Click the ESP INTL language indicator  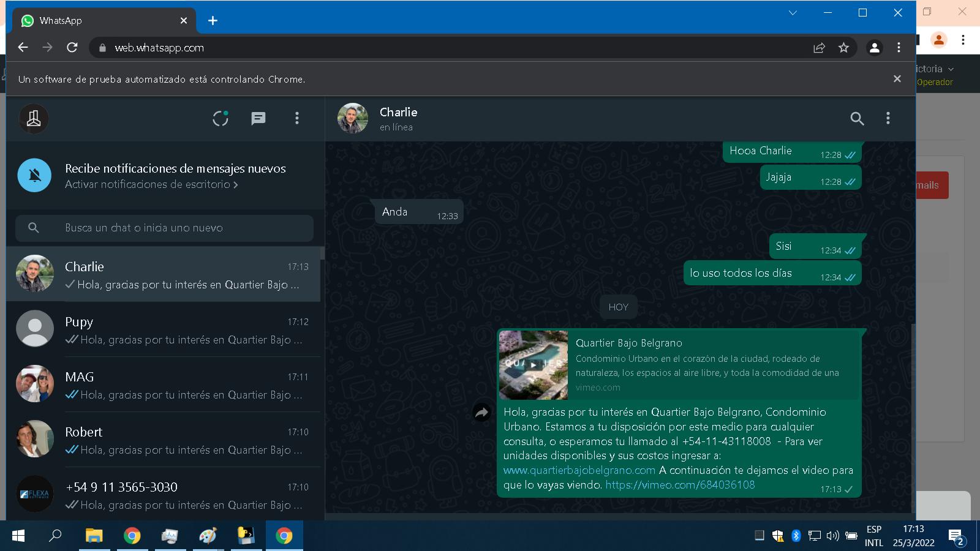pos(874,536)
